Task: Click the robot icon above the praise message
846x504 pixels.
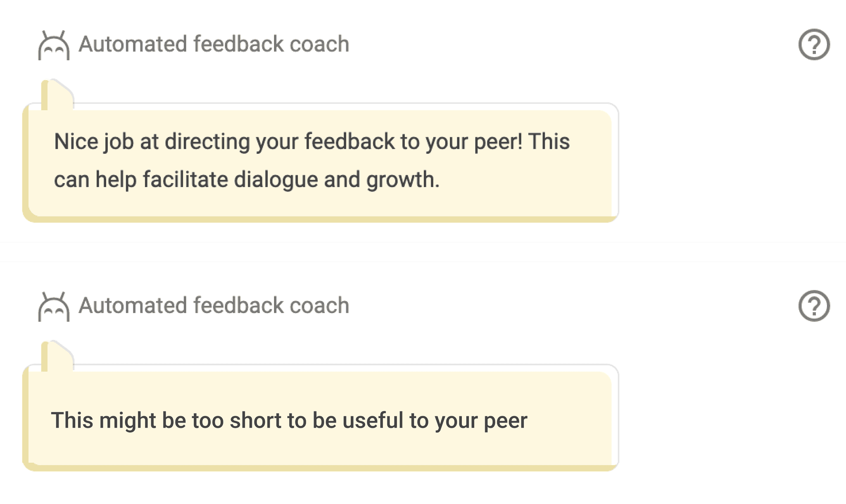Action: [x=54, y=45]
